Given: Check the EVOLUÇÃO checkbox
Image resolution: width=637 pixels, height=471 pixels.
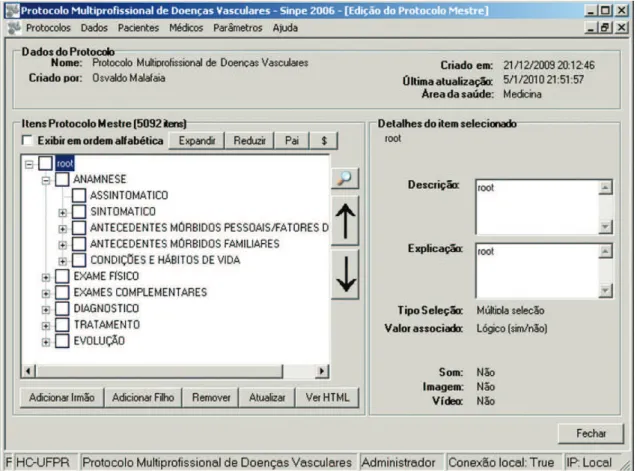Looking at the screenshot, I should [x=62, y=341].
